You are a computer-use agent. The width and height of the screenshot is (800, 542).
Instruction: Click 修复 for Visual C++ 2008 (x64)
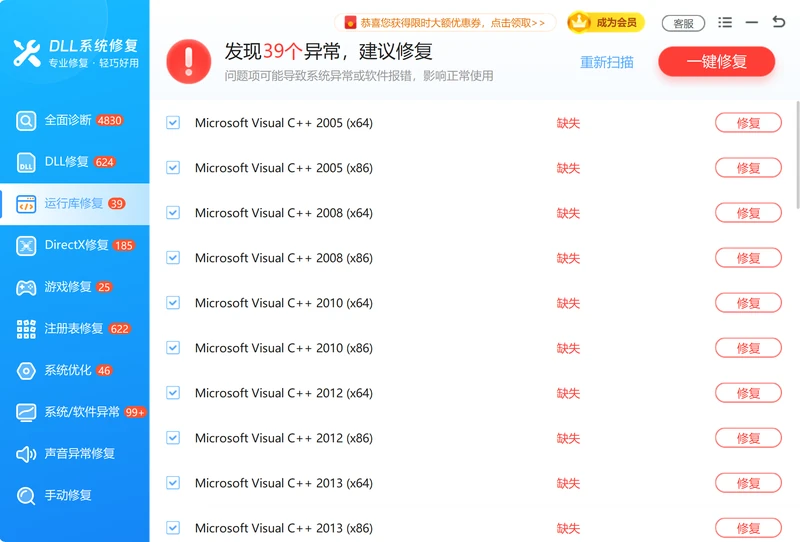(748, 212)
